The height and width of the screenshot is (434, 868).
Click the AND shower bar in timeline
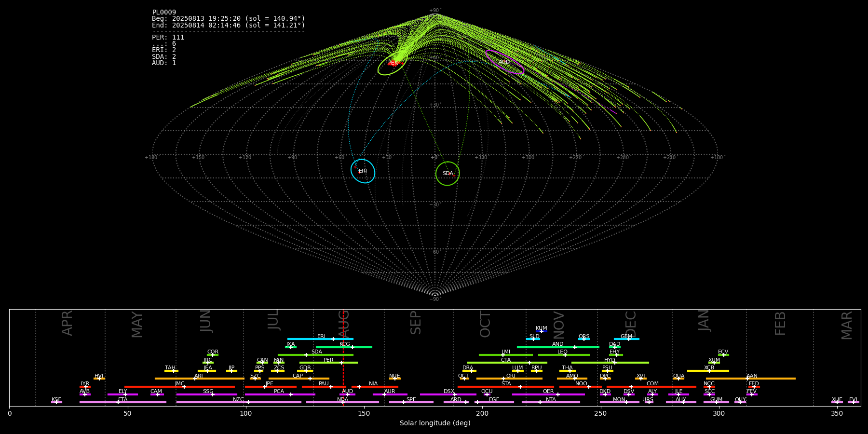tap(558, 347)
